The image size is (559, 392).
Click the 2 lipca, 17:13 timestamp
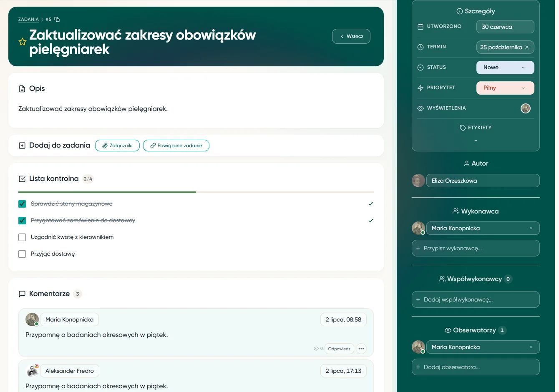point(343,371)
